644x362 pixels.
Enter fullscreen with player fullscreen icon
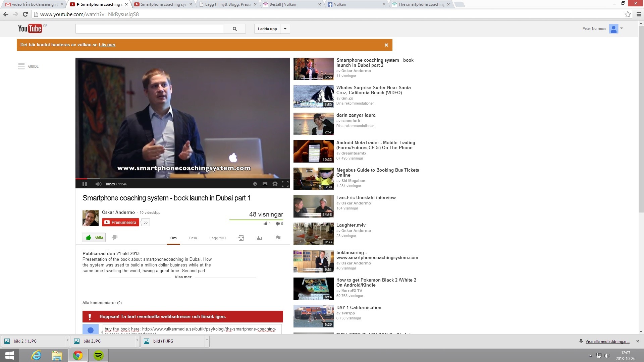click(x=285, y=184)
